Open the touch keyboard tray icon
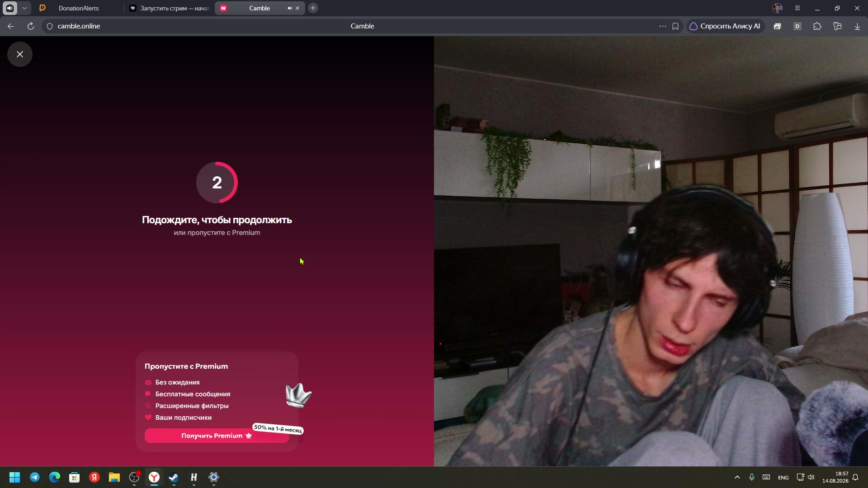Viewport: 868px width, 488px height. [x=766, y=477]
